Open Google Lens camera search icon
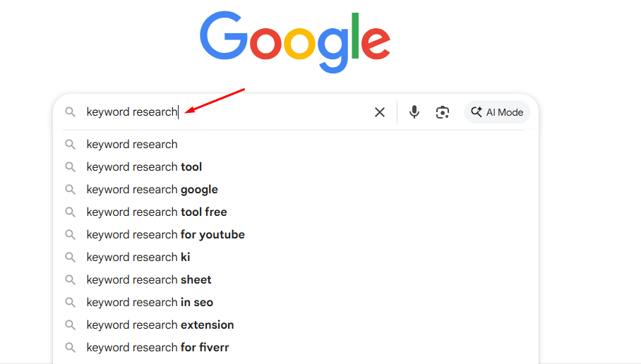Viewport: 641px width, 364px height. 443,112
